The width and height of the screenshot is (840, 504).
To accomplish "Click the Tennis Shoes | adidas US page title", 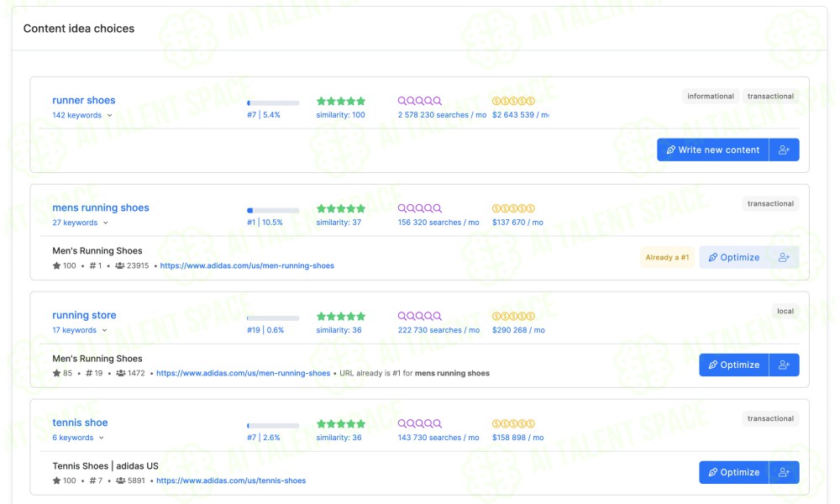I will click(x=106, y=466).
